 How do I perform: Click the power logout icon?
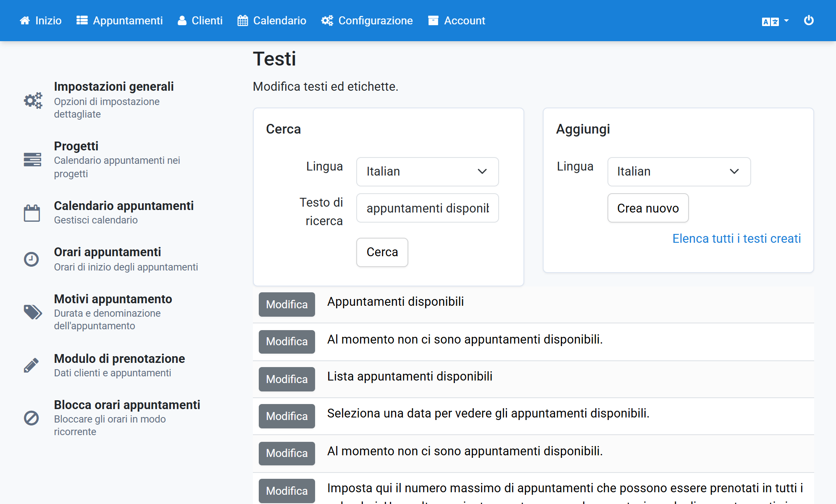pyautogui.click(x=809, y=20)
